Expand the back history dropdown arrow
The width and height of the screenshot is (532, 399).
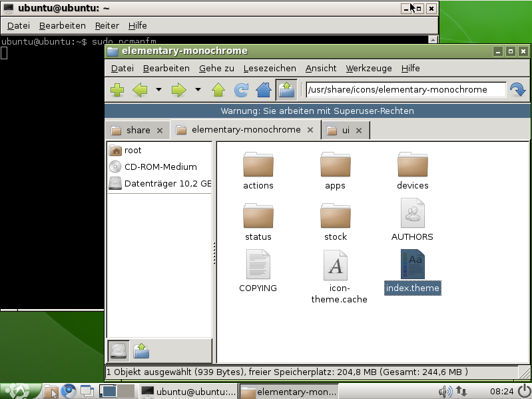[158, 90]
